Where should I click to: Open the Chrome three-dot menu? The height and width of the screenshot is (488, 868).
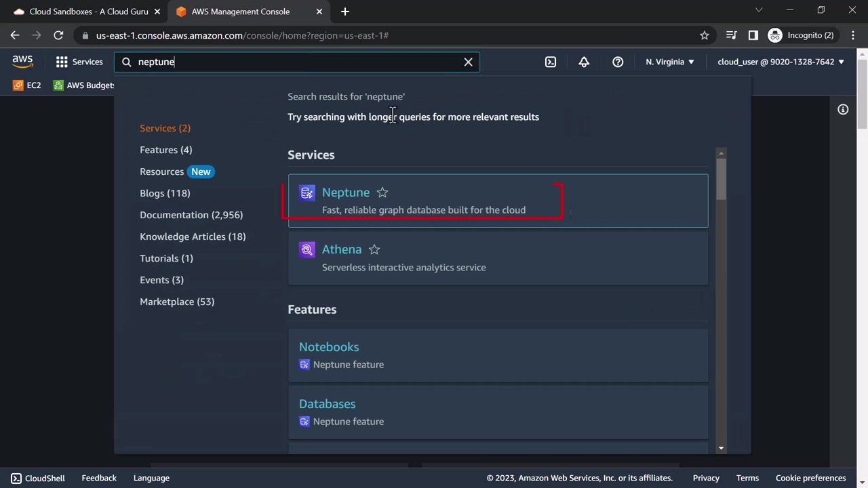click(852, 35)
